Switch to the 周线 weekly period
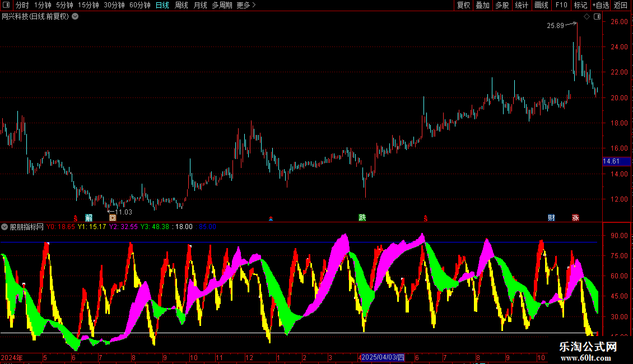This screenshot has height=364, width=633. click(x=181, y=5)
